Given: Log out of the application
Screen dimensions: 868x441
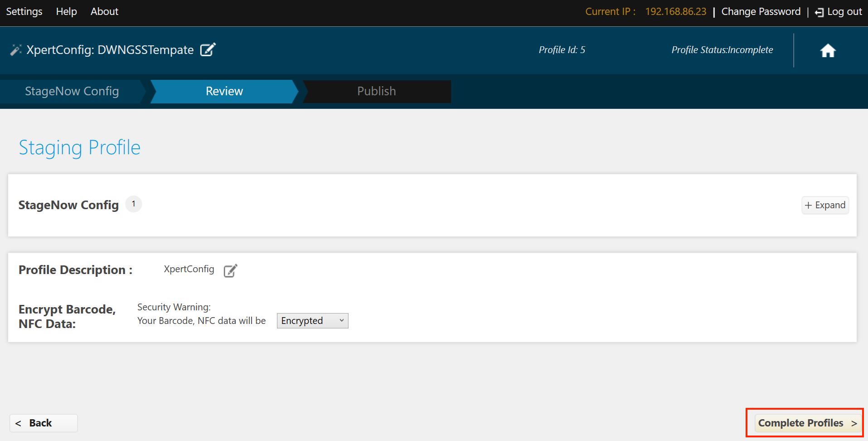Looking at the screenshot, I should (839, 12).
